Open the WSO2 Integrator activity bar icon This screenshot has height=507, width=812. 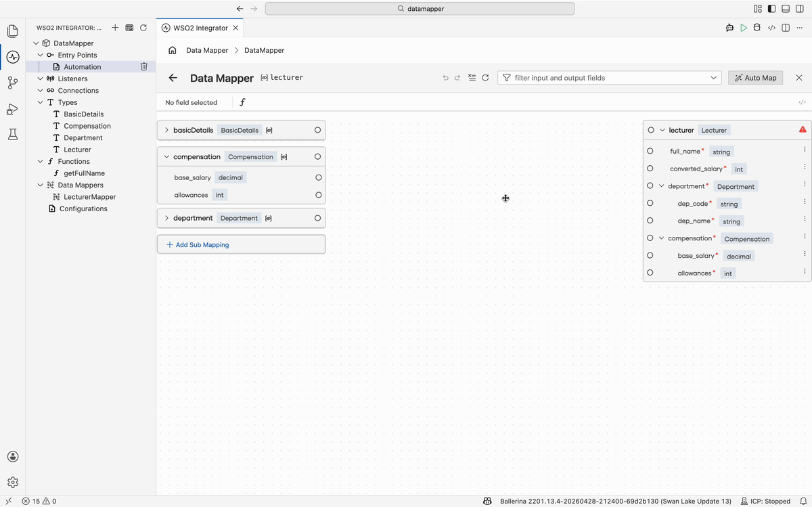coord(12,57)
